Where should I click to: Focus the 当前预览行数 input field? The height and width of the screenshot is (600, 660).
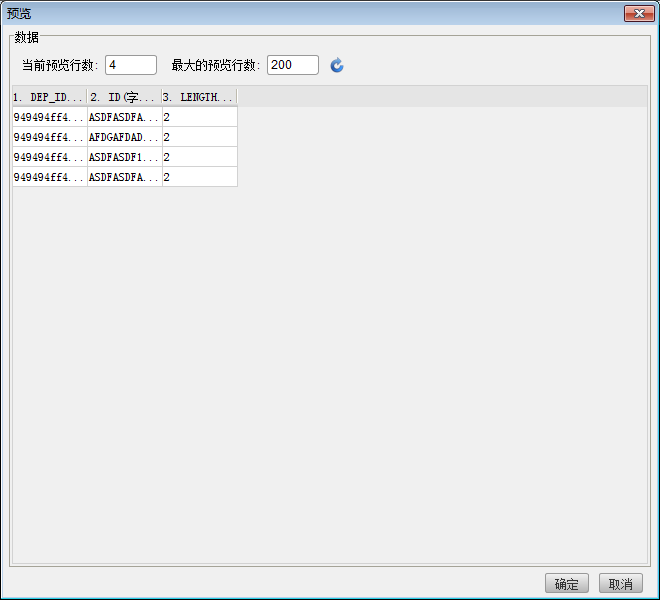click(130, 65)
